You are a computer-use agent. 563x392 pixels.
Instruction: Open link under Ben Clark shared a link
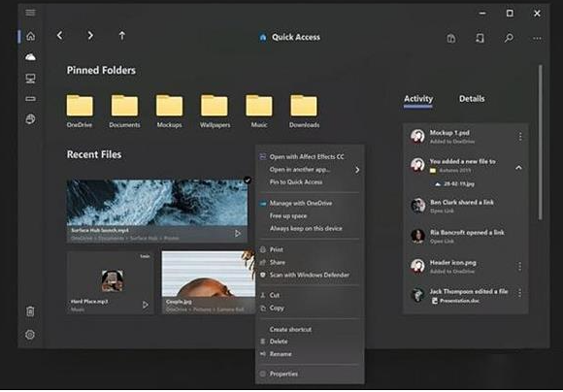click(442, 211)
